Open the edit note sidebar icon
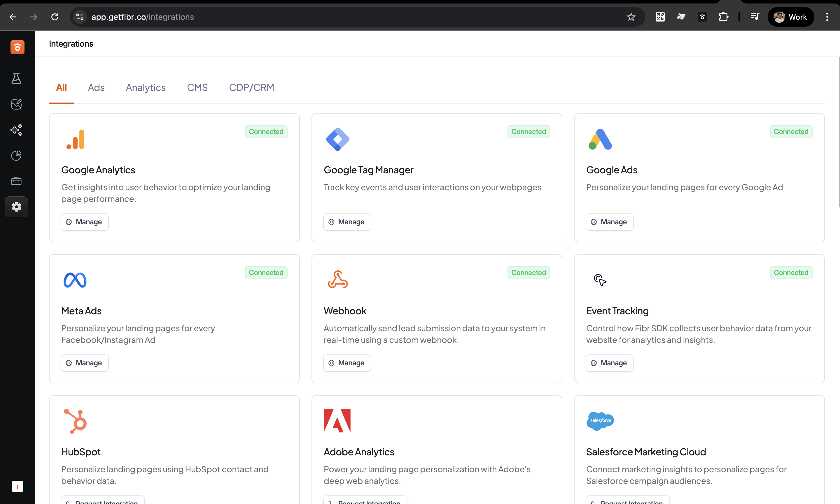The image size is (840, 504). pyautogui.click(x=16, y=104)
